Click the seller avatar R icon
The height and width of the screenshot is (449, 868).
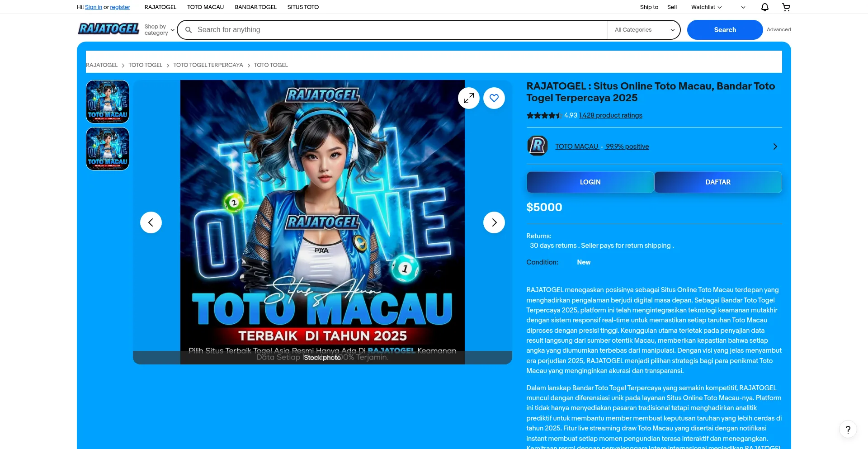tap(538, 146)
